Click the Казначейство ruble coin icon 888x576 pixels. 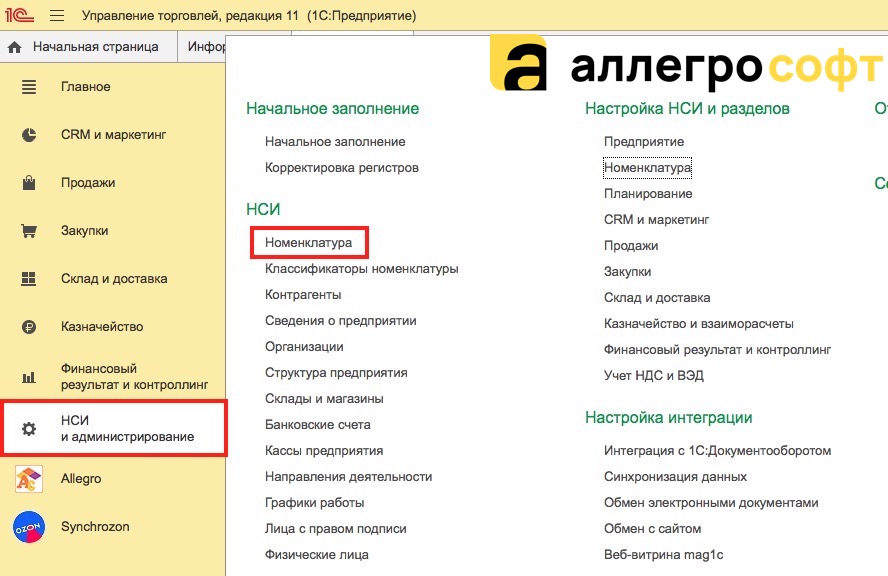point(28,327)
